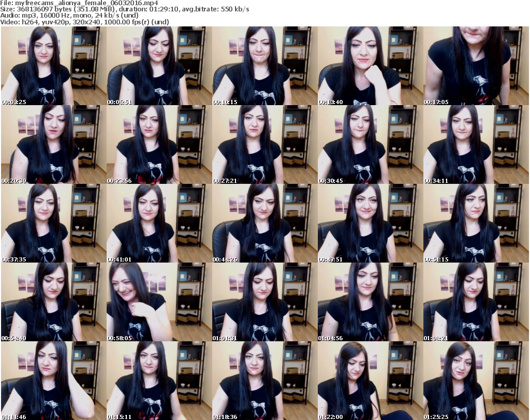Click the Audio line mp3 16000 Hz
This screenshot has height=420, width=530.
tap(69, 15)
